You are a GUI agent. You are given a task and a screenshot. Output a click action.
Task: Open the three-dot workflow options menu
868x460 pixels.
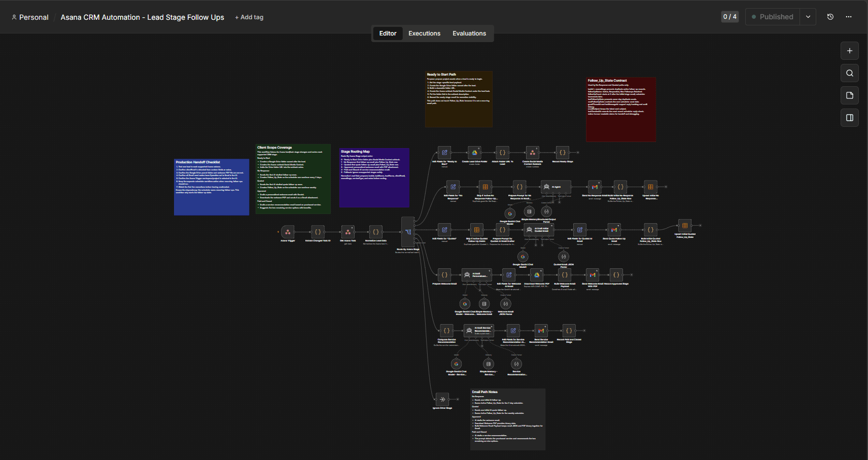click(x=849, y=17)
